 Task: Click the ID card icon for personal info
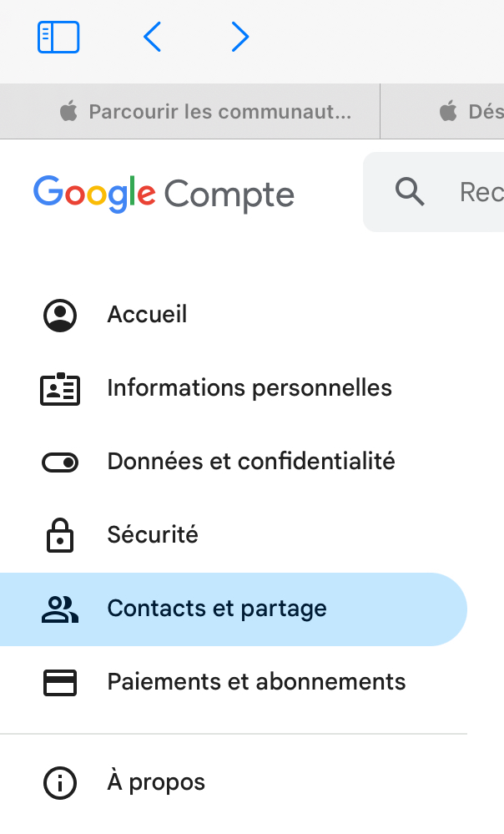(x=59, y=389)
